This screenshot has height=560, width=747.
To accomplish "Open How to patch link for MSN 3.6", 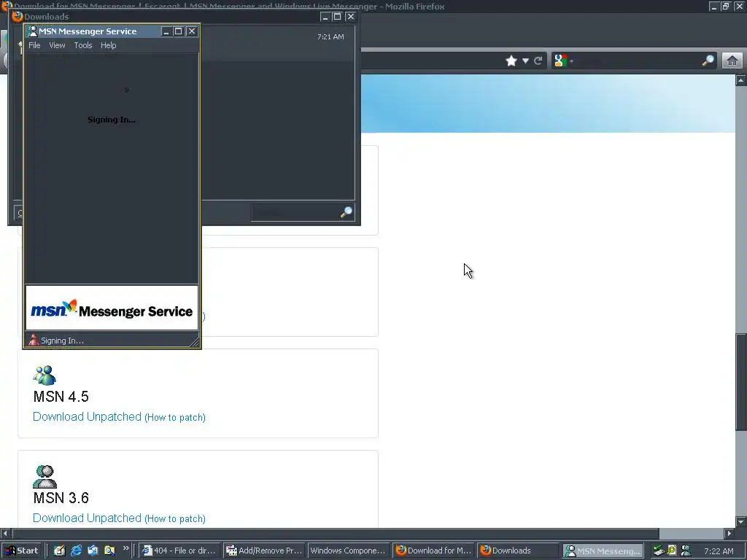I will (x=175, y=519).
